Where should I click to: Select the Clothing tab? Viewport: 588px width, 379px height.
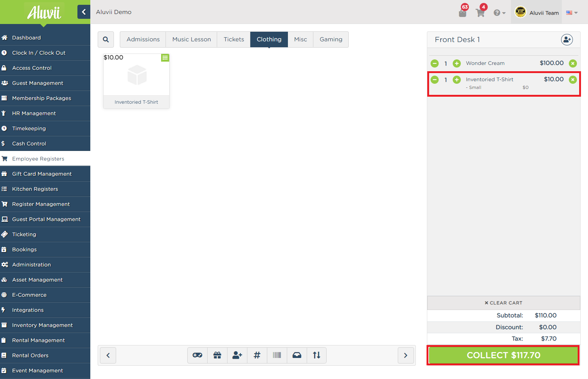(269, 39)
